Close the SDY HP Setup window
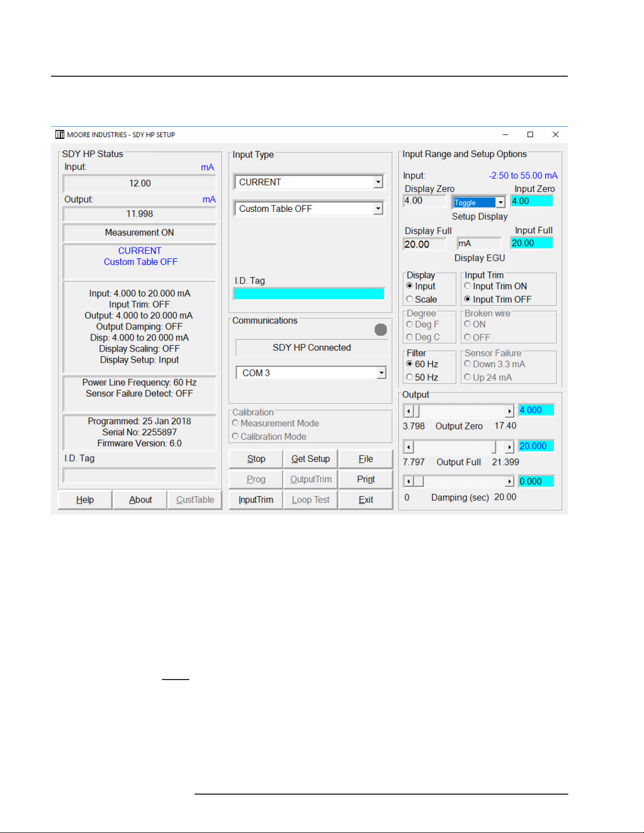 [556, 135]
